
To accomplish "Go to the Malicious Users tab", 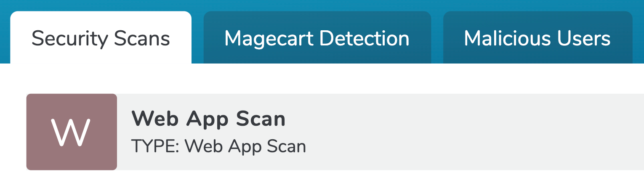I will tap(538, 37).
